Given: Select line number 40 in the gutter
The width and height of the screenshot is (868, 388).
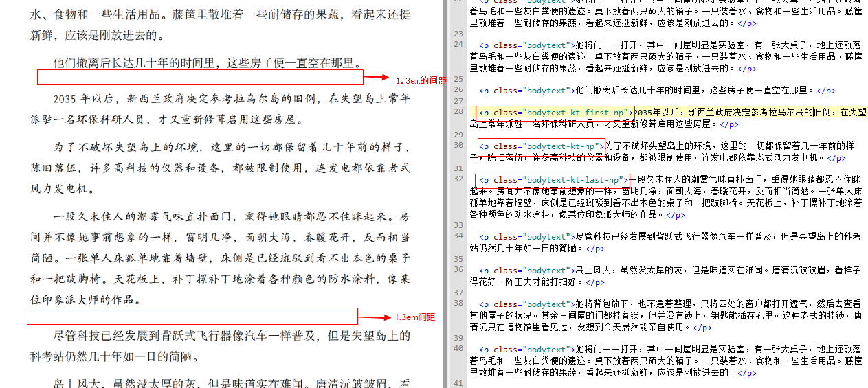Looking at the screenshot, I should pos(458,348).
